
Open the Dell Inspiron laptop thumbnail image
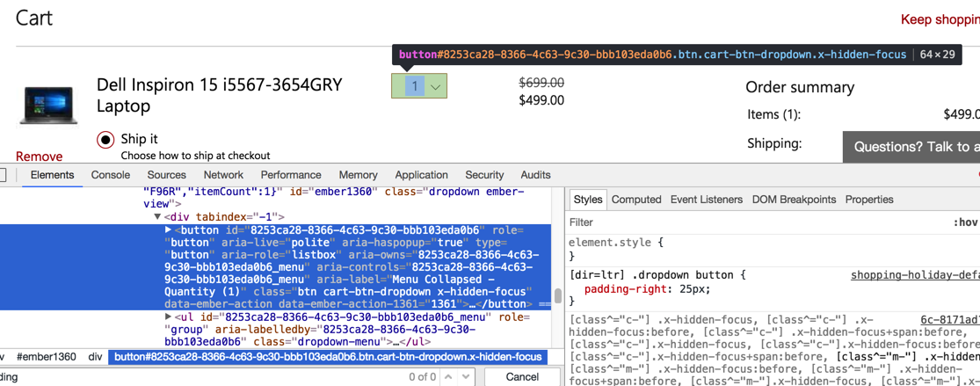[x=49, y=106]
